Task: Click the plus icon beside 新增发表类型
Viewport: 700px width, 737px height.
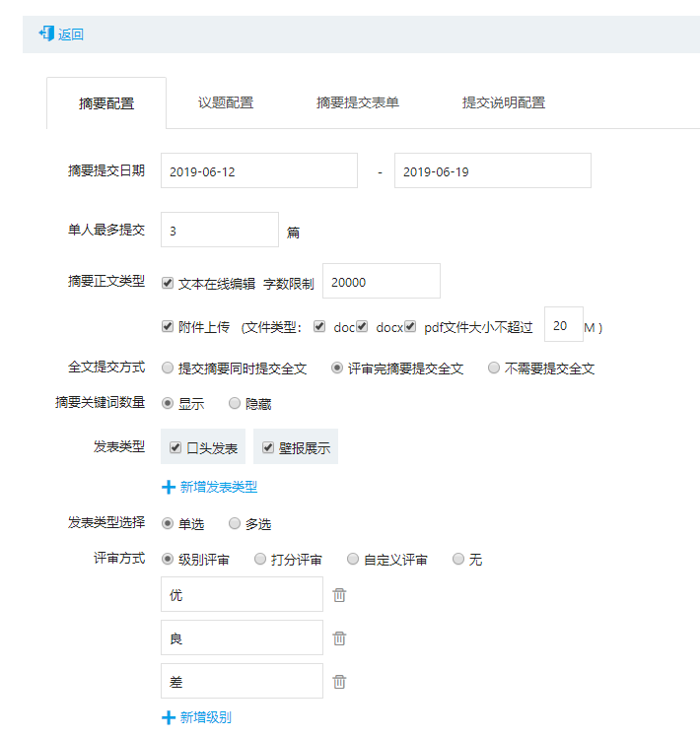Action: coord(168,487)
